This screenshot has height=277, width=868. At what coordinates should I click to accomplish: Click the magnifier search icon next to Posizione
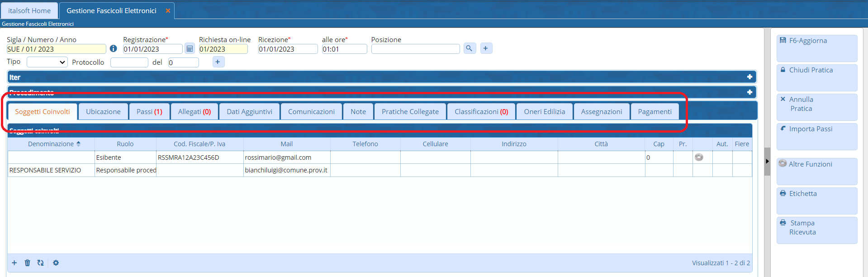pos(469,48)
